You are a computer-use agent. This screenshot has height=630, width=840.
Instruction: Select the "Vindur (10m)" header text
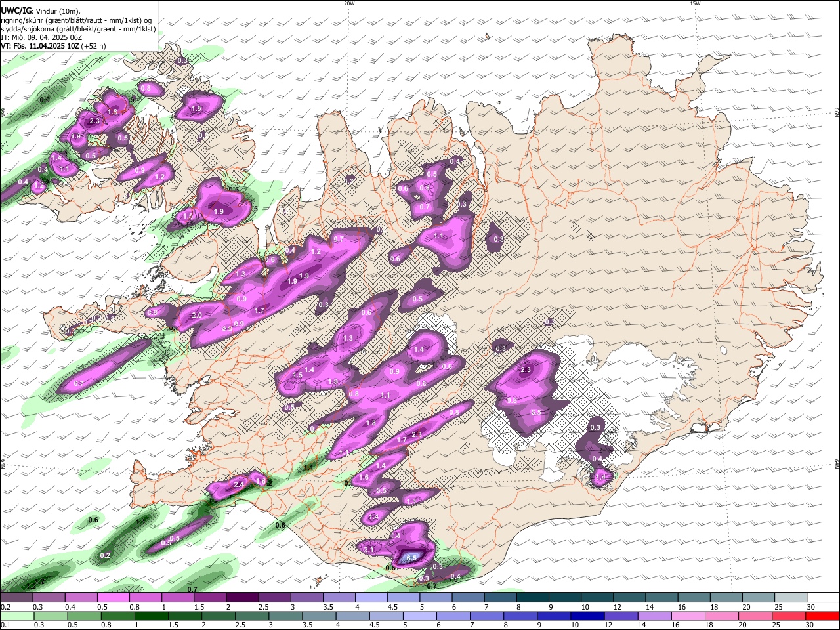(x=57, y=10)
